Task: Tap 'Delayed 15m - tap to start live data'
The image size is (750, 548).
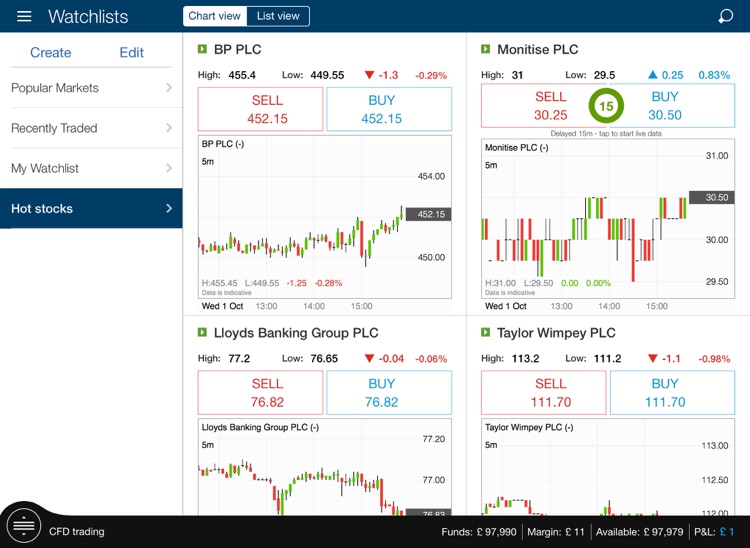Action: (606, 133)
